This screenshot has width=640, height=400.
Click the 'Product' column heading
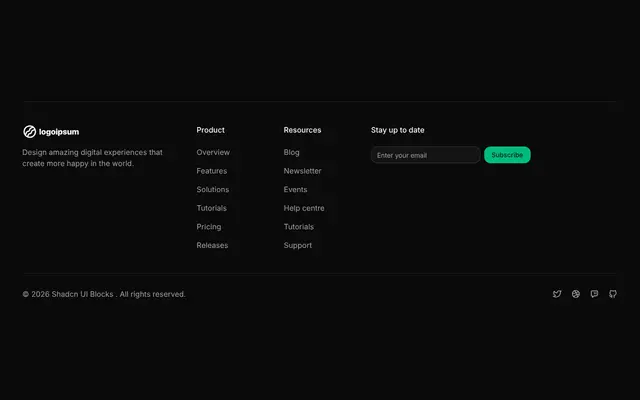[x=211, y=130]
